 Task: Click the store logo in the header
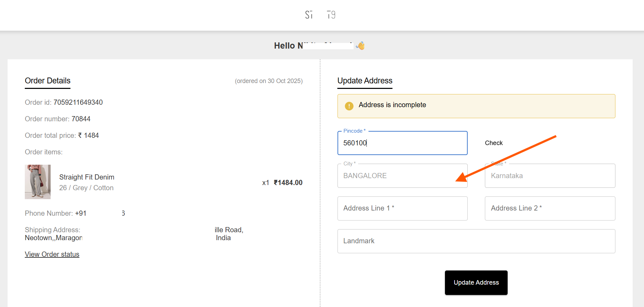(x=320, y=15)
